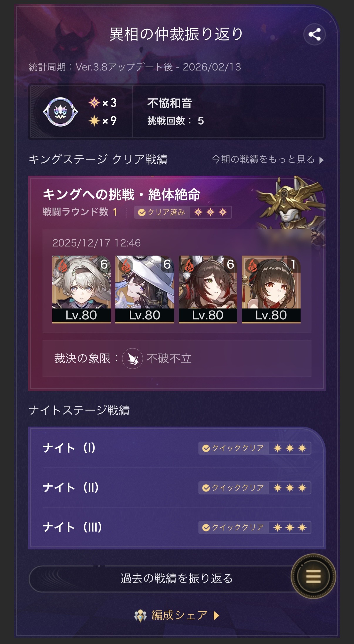The width and height of the screenshot is (354, 644).
Task: Tap the purple star ×3 counter icon
Action: (x=94, y=103)
